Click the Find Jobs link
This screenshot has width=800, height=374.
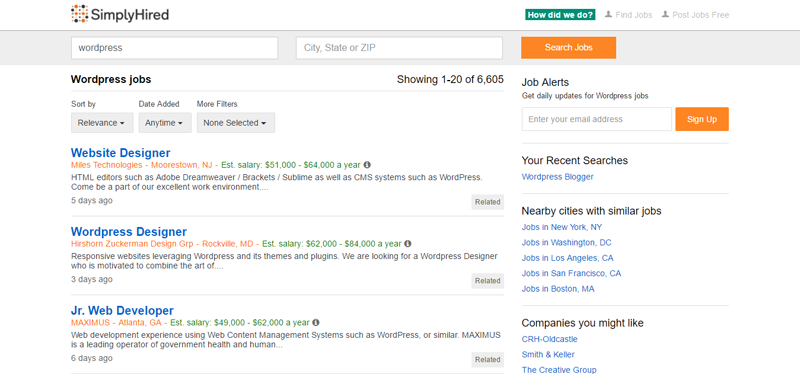click(634, 15)
